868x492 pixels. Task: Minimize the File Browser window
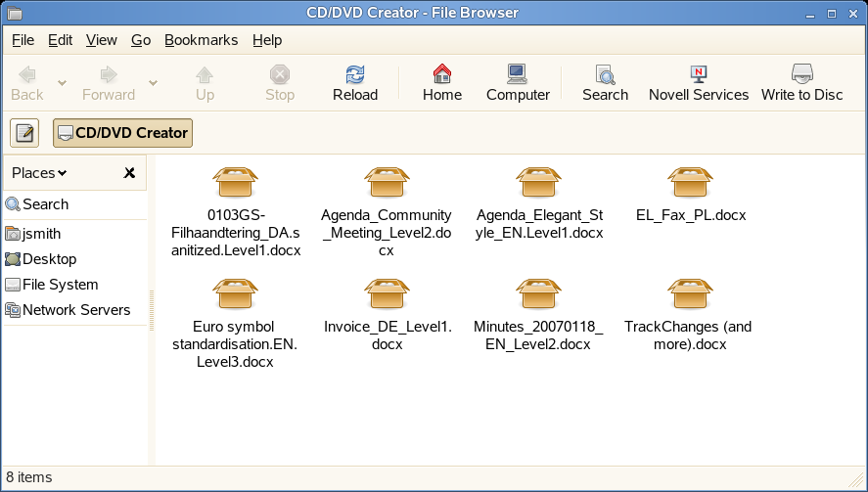(x=810, y=15)
